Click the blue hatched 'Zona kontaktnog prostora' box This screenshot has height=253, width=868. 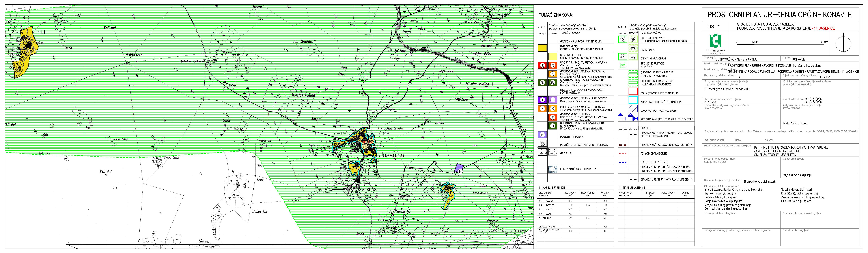(633, 109)
